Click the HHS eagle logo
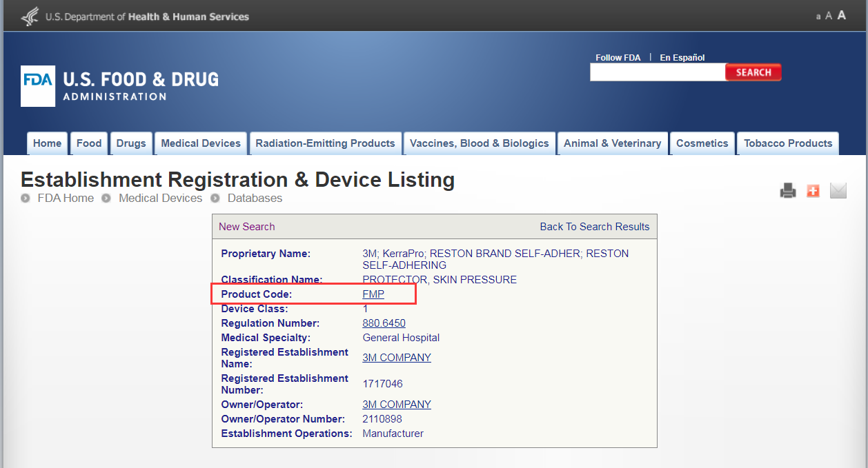The width and height of the screenshot is (868, 468). coord(30,16)
